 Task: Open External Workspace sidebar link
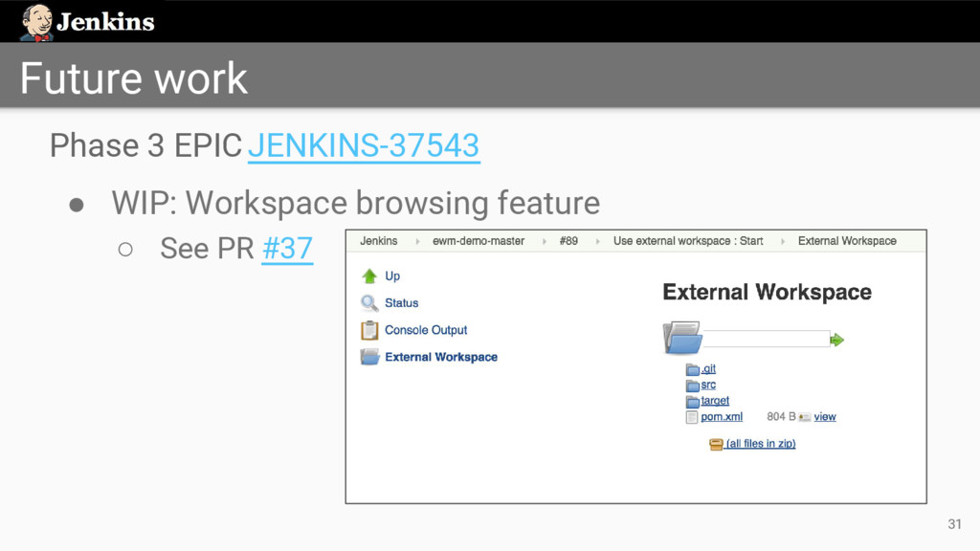[441, 357]
